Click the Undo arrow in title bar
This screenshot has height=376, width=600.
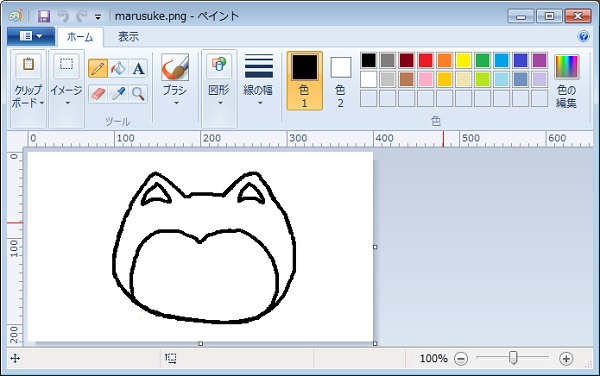click(63, 16)
